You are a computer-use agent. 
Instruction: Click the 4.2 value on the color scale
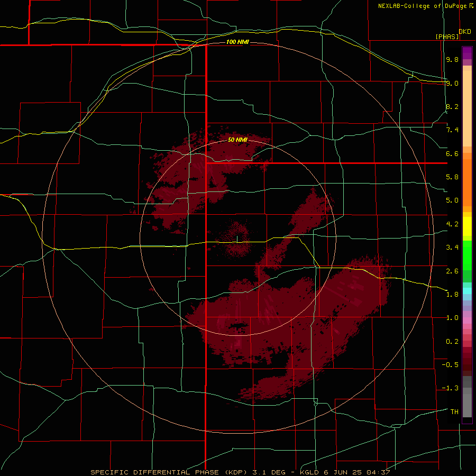(x=452, y=224)
